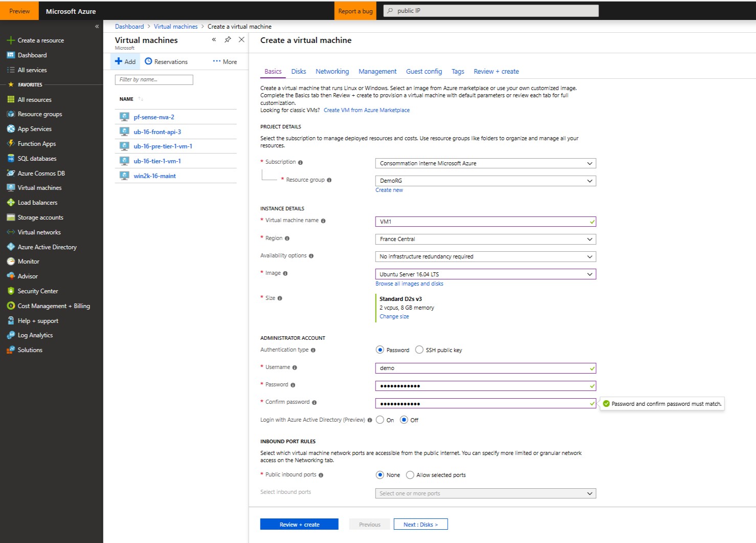This screenshot has height=543, width=756.
Task: Open the Solutions icon
Action: coord(10,350)
